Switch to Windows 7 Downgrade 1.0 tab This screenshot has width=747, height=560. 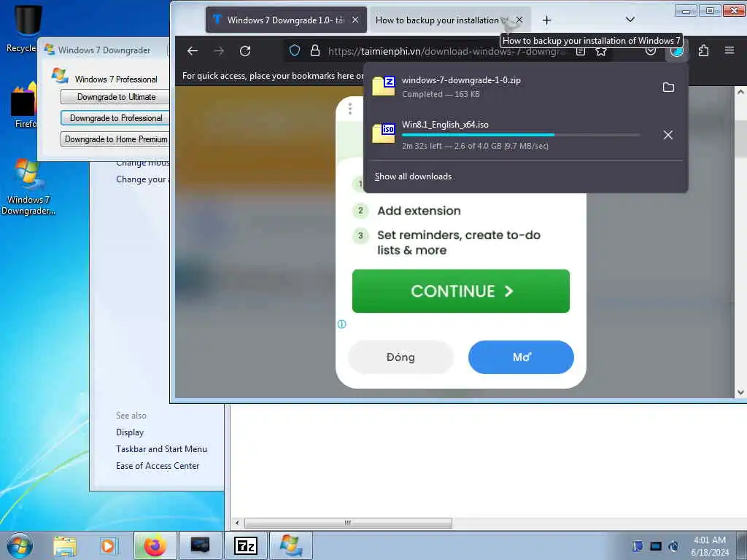(286, 20)
